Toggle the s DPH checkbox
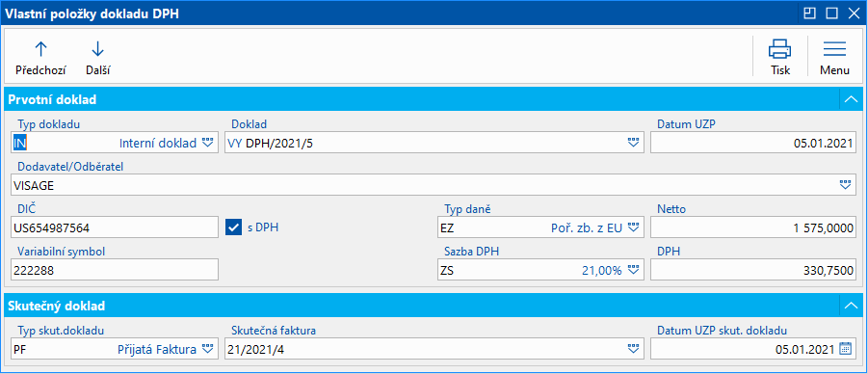The height and width of the screenshot is (374, 868). pos(233,227)
